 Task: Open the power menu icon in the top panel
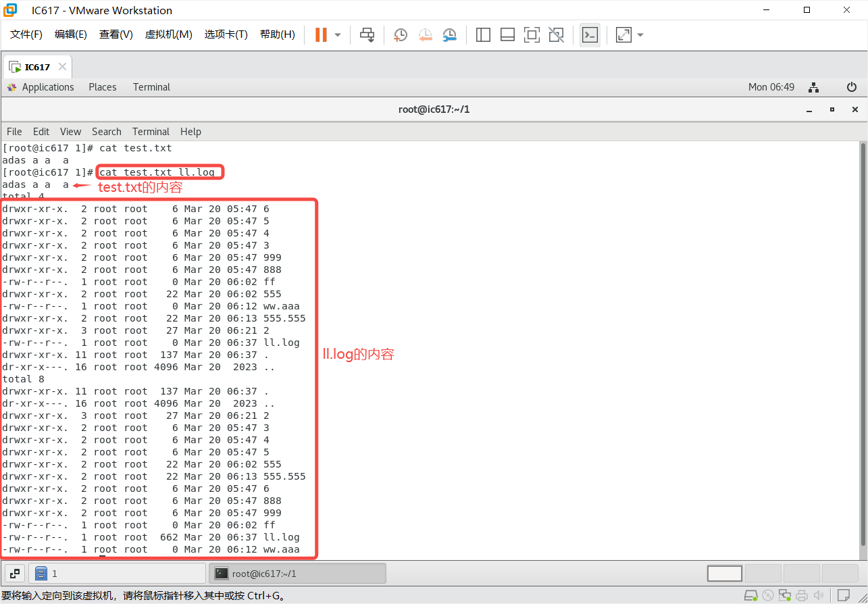click(852, 87)
